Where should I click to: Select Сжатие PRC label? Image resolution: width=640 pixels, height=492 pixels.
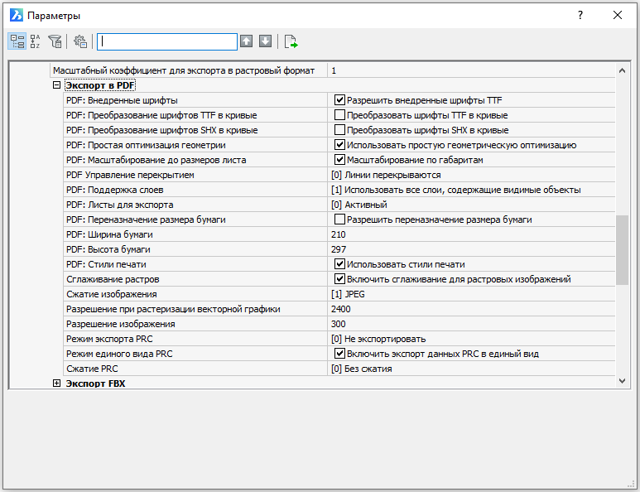point(92,369)
